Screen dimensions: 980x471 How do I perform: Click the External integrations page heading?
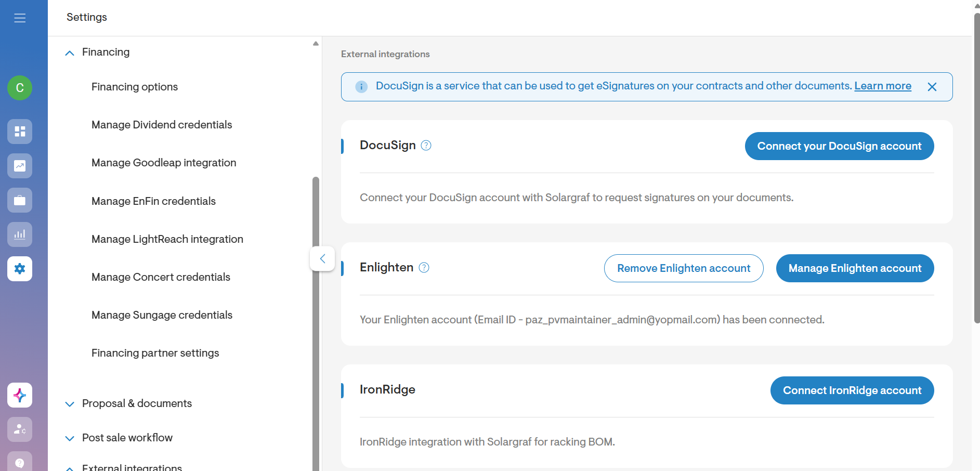[x=385, y=54]
